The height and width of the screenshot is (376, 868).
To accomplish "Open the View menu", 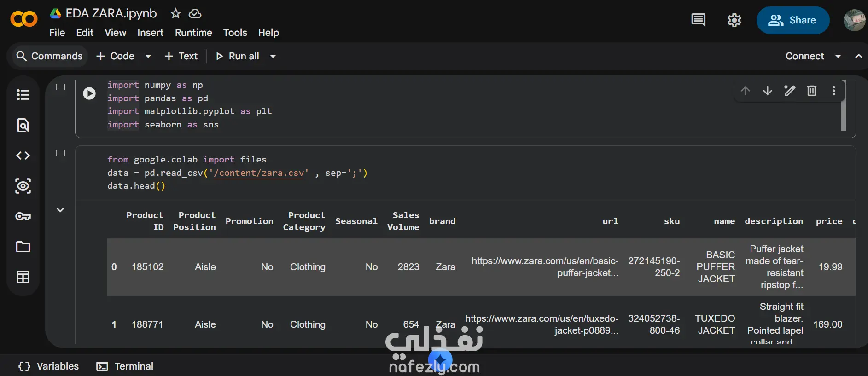I will click(115, 33).
